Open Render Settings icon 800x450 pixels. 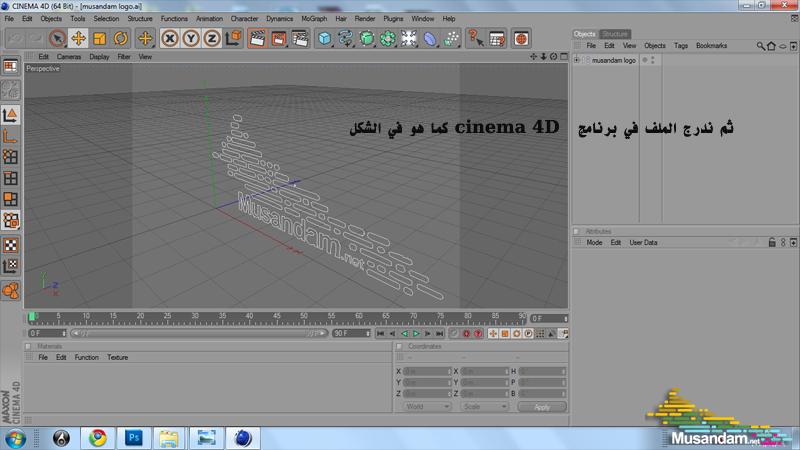coord(300,38)
